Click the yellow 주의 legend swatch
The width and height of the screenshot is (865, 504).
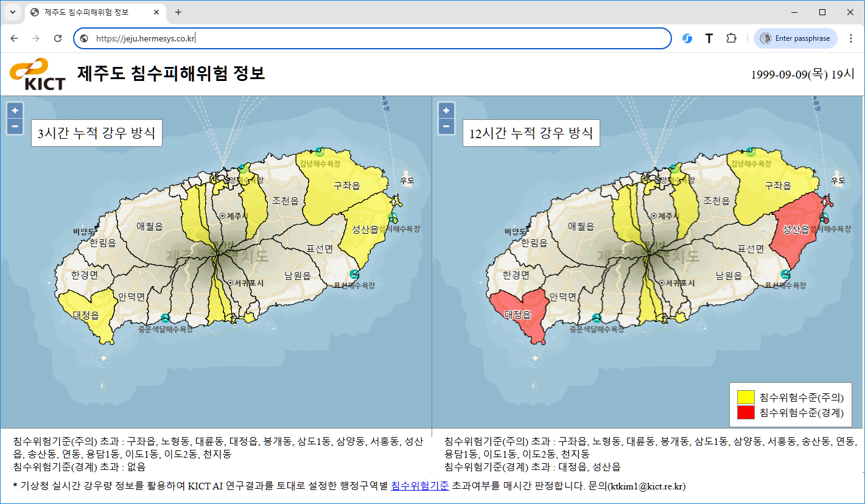(745, 397)
